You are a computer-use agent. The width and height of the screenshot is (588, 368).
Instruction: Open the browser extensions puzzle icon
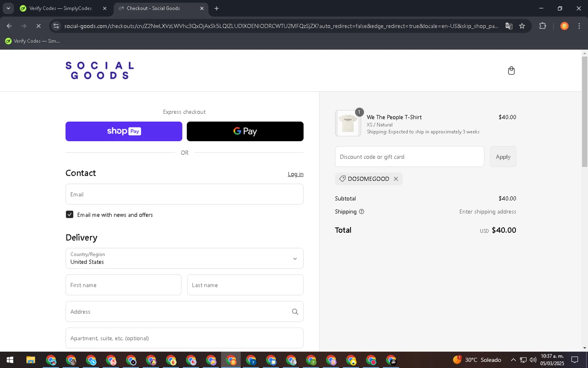pyautogui.click(x=543, y=26)
